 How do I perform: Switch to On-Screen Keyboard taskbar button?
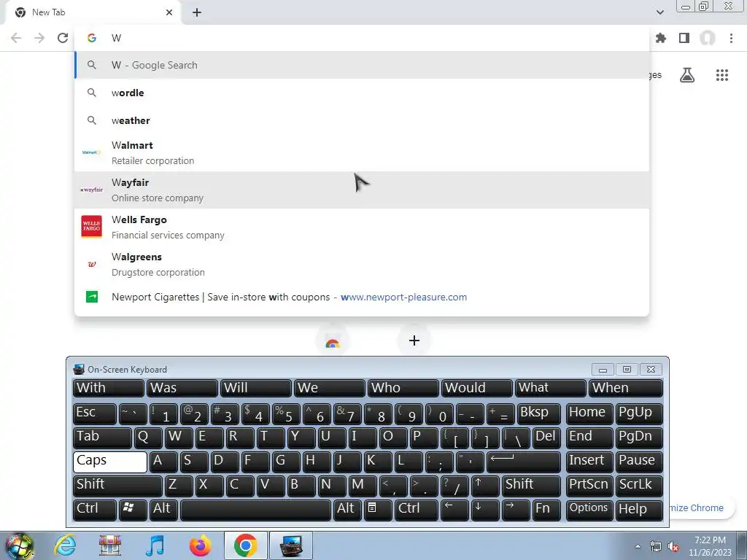pyautogui.click(x=290, y=545)
